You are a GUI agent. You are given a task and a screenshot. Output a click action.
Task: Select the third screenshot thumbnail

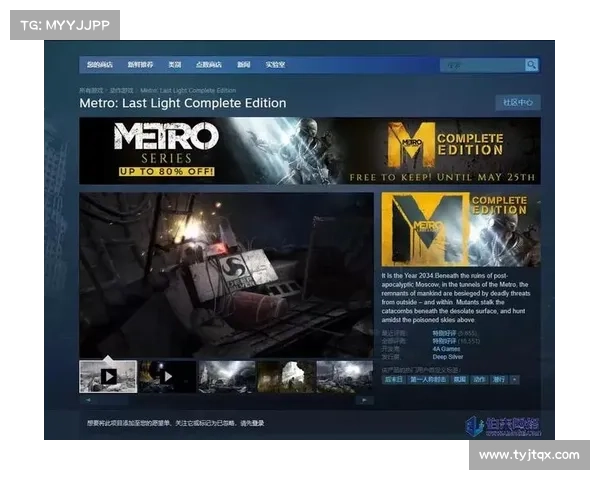pyautogui.click(x=227, y=377)
